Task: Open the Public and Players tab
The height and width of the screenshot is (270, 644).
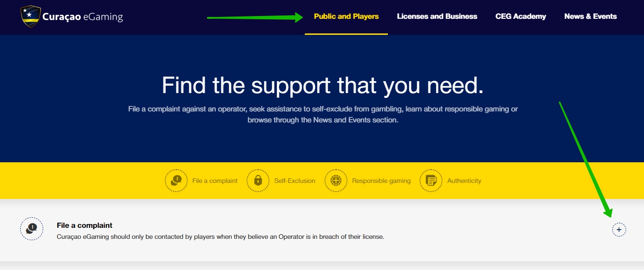Action: pos(346,17)
